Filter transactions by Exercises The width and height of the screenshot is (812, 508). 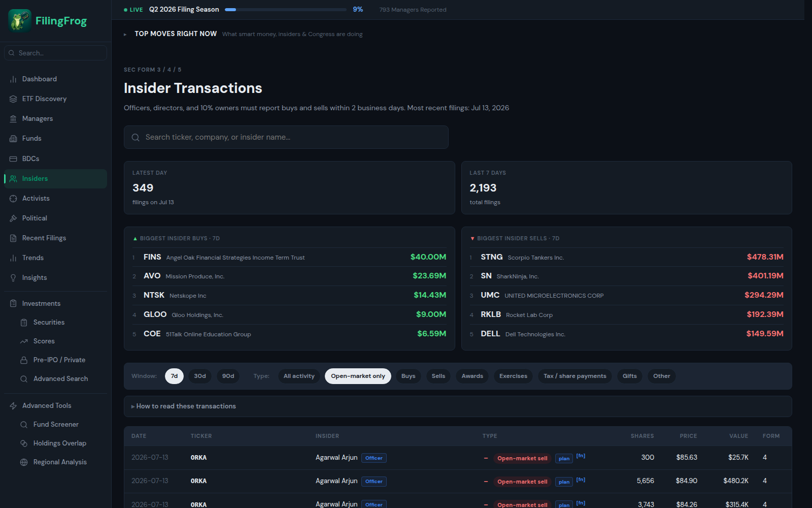point(513,376)
